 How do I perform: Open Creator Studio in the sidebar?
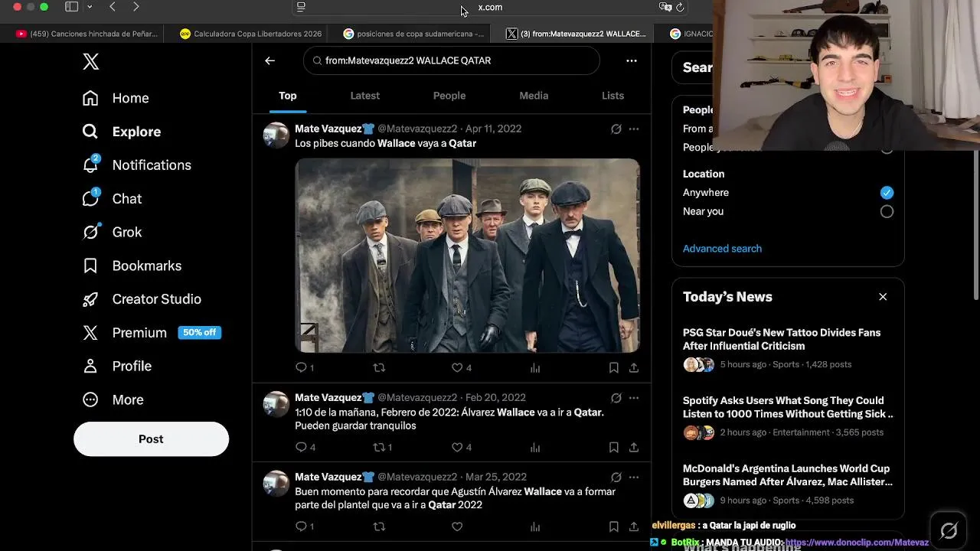pyautogui.click(x=142, y=299)
